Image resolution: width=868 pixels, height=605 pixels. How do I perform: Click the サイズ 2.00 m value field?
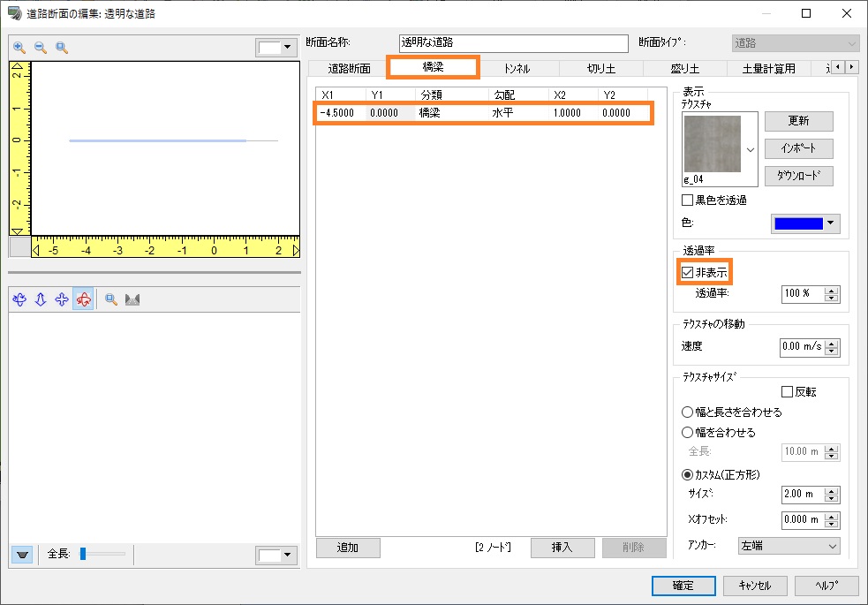pos(803,495)
